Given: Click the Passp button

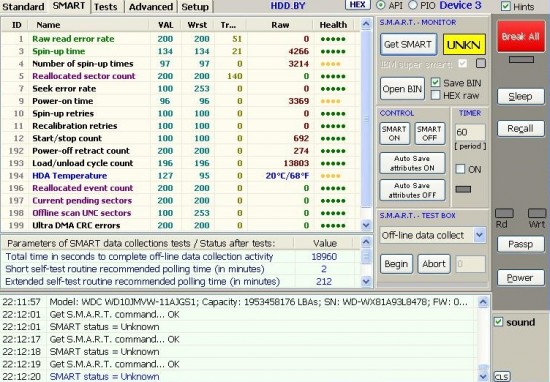Looking at the screenshot, I should coord(521,244).
